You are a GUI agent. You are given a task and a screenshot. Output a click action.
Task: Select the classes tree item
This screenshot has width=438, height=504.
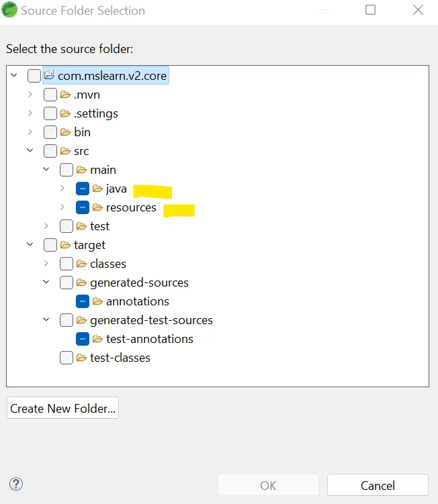[107, 264]
